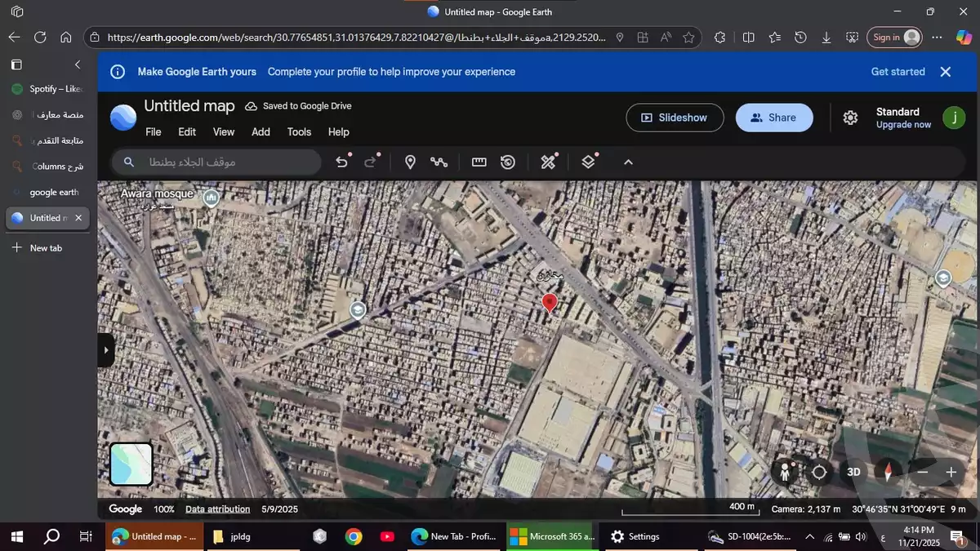The height and width of the screenshot is (551, 980).
Task: Undo the last map action
Action: 342,162
